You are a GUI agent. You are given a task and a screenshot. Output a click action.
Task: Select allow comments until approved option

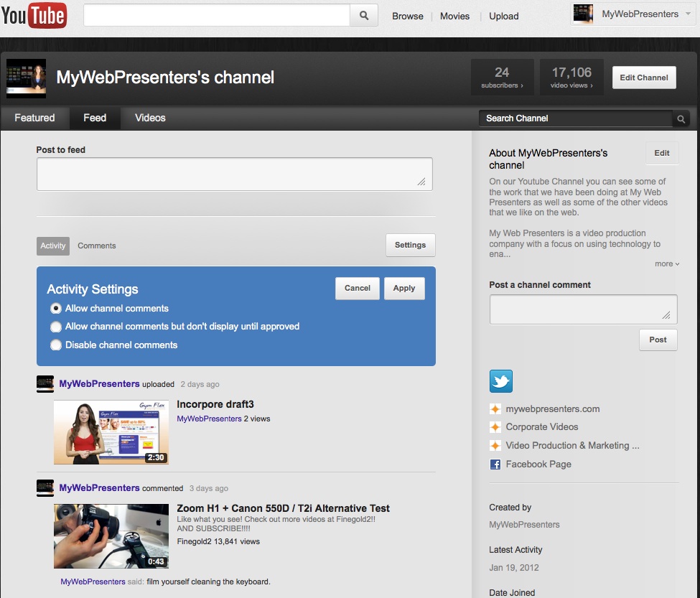pos(56,327)
